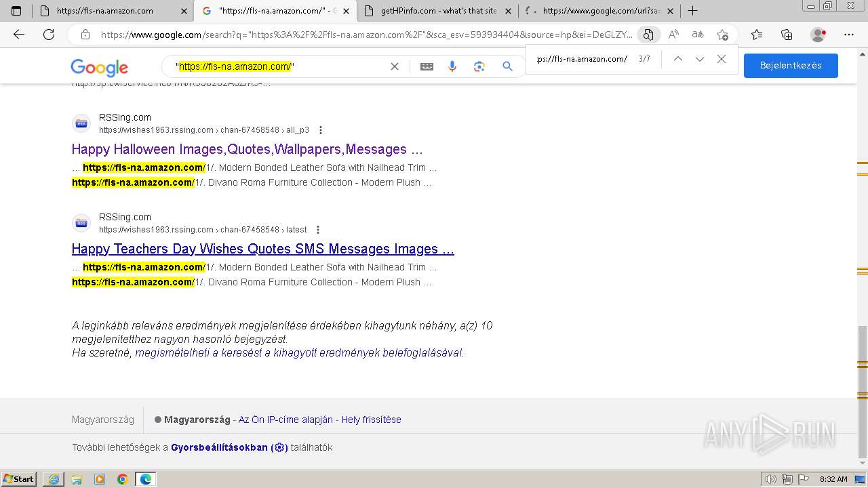Click the Find on page icon in the address bar

(x=648, y=35)
